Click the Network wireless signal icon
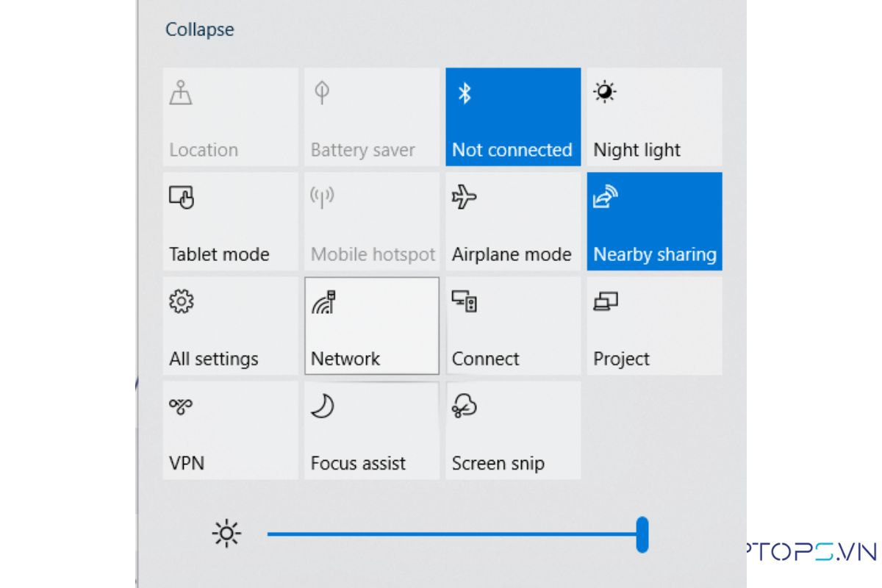This screenshot has height=588, width=882. point(323,302)
